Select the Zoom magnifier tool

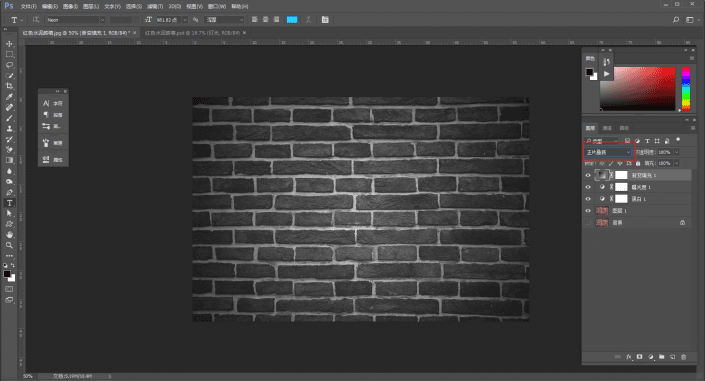[9, 245]
